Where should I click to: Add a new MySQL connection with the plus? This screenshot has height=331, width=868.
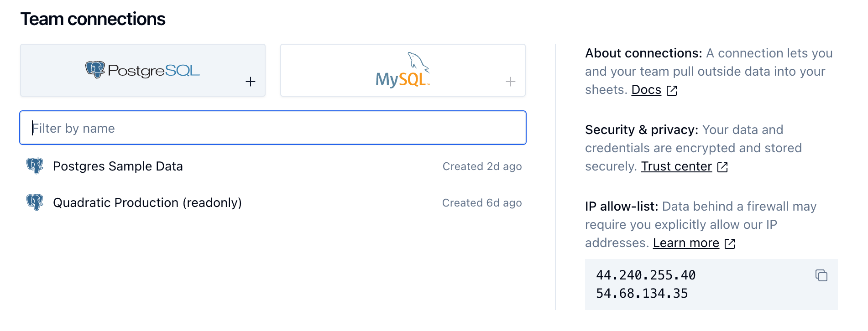click(x=510, y=81)
